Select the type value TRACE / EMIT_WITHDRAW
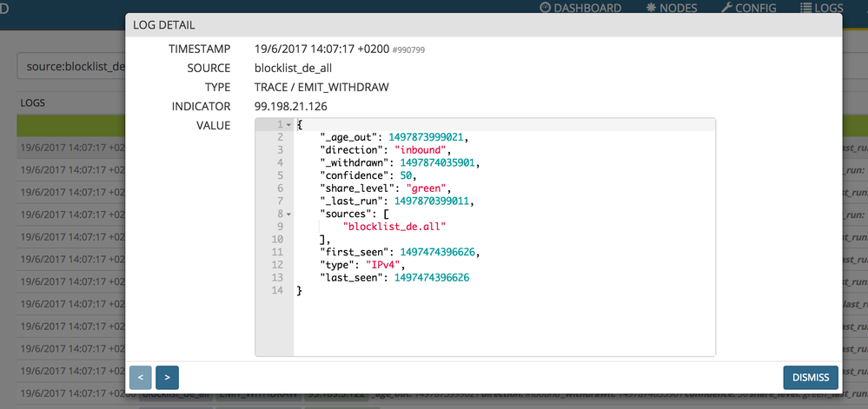Screen dimensions: 868x409 321,87
